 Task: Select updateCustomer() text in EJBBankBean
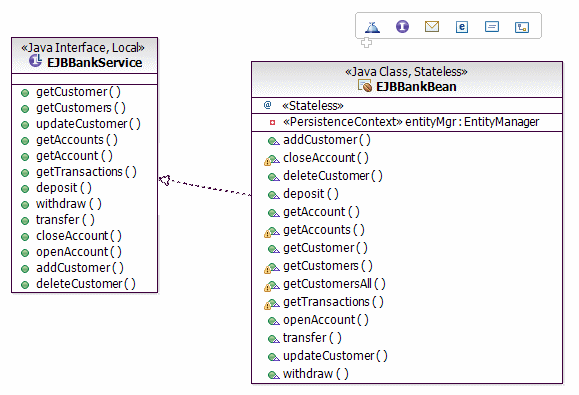(x=335, y=356)
